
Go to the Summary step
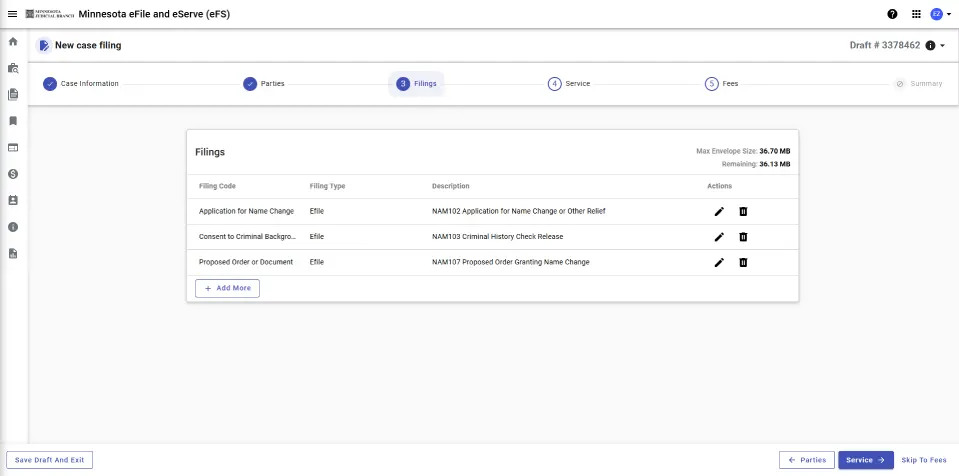[x=918, y=84]
